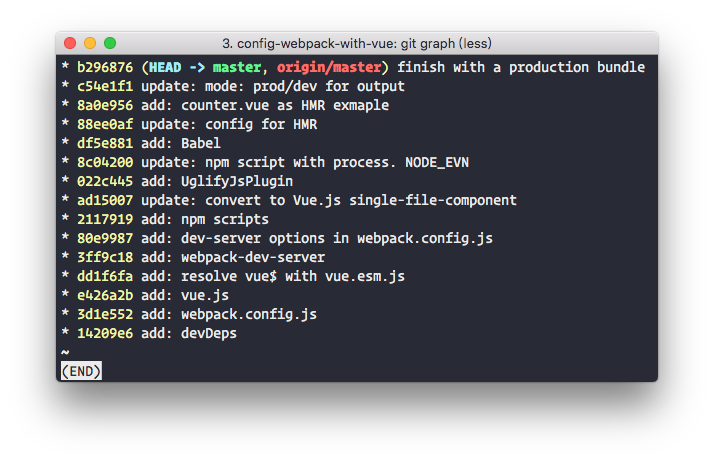The width and height of the screenshot is (714, 462).
Task: Click commit hash 80e9987
Action: (105, 238)
